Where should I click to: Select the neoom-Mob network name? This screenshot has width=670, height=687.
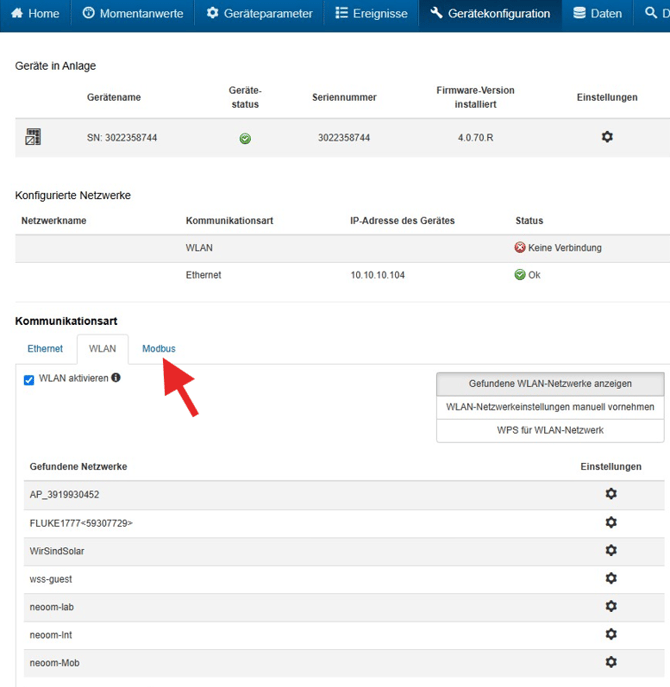click(x=55, y=663)
